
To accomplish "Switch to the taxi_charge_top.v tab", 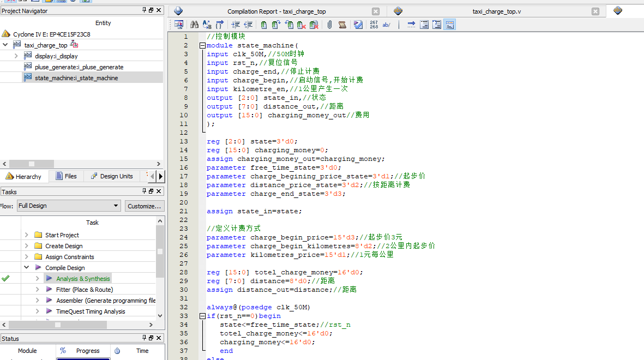I will [497, 11].
